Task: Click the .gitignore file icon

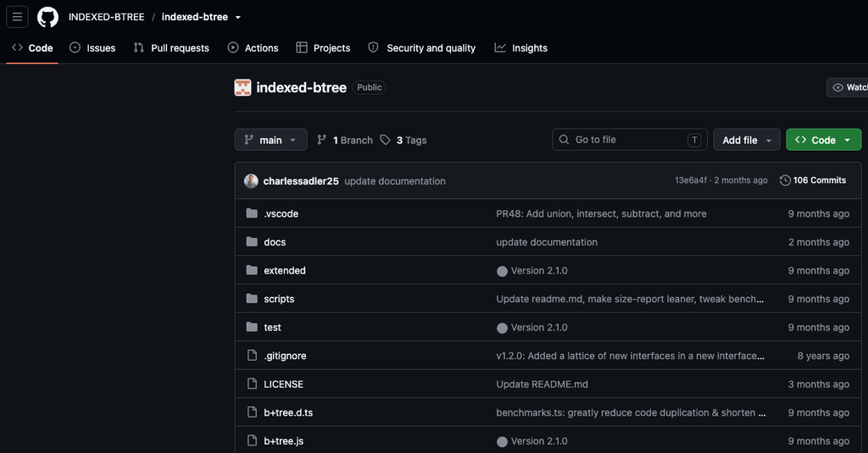Action: [252, 355]
